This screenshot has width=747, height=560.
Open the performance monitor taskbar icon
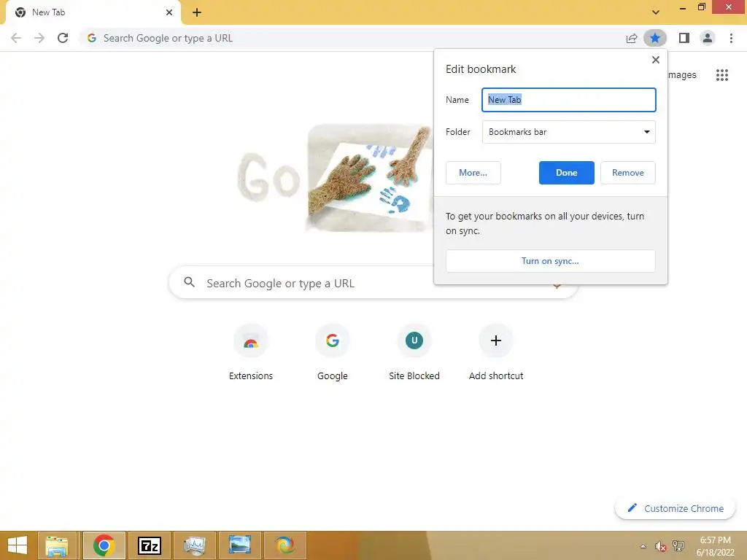[x=194, y=545]
